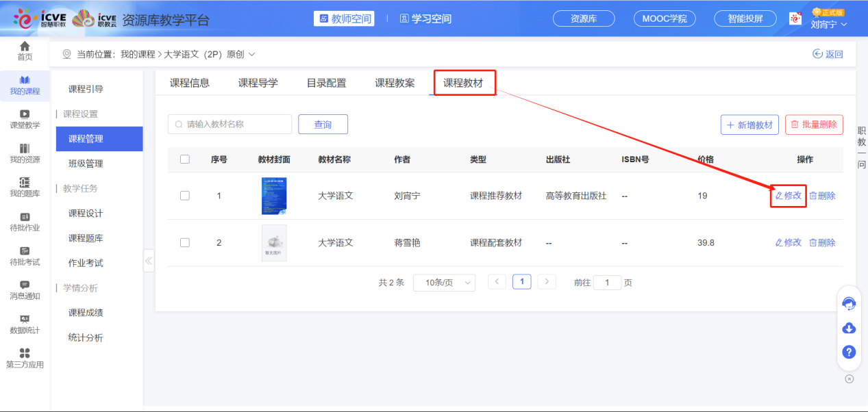Select 课堂教学 in the sidebar
The image size is (868, 412).
tap(25, 121)
